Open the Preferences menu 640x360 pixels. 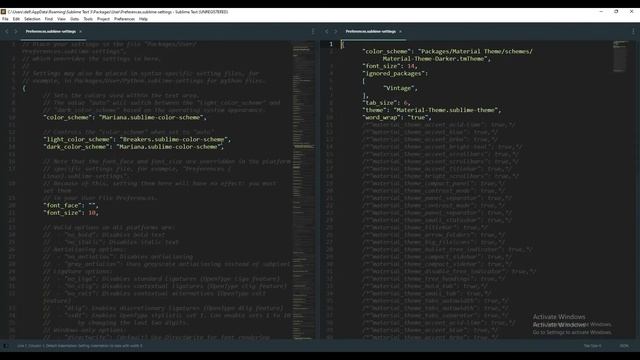pyautogui.click(x=124, y=19)
